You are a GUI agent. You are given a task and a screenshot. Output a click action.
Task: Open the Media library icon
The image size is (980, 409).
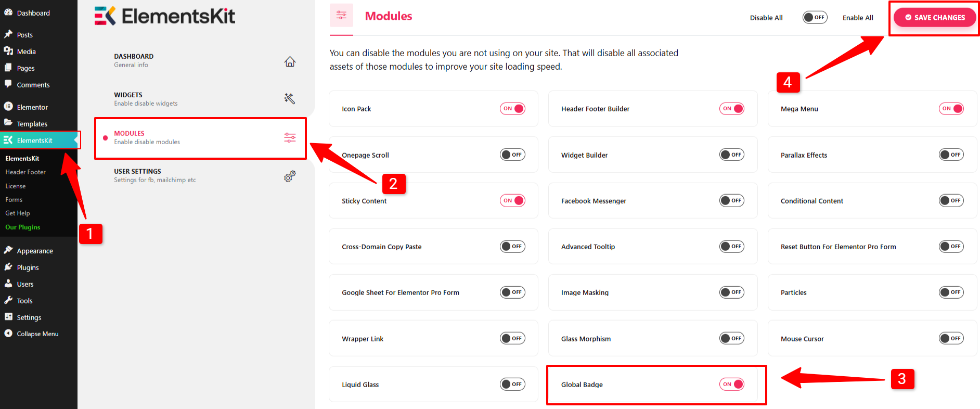point(8,51)
